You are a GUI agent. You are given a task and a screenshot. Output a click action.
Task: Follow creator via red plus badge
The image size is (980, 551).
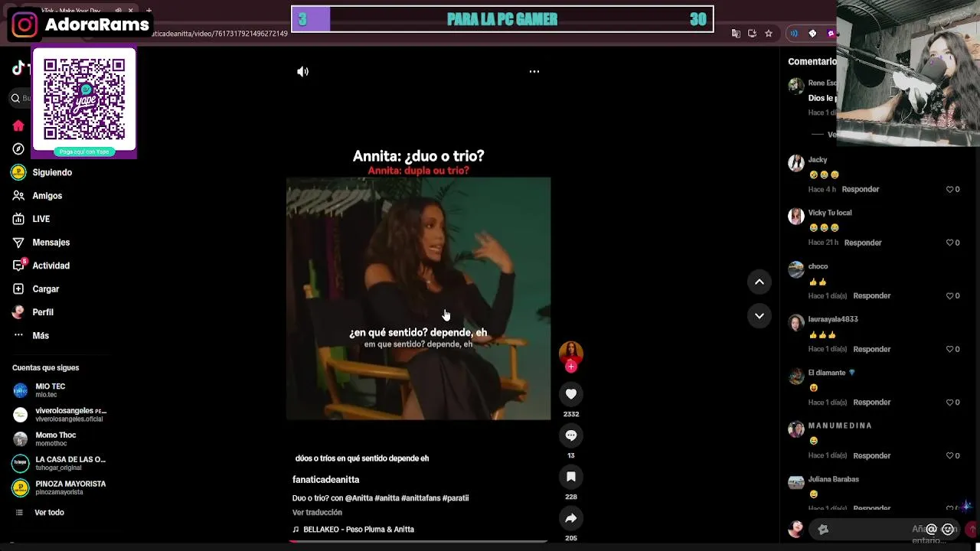click(571, 367)
